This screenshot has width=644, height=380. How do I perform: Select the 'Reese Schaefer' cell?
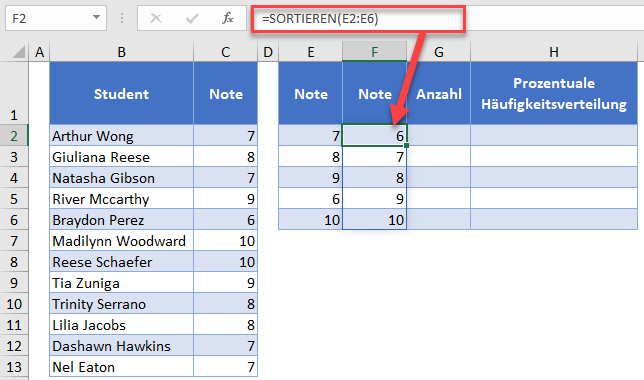pyautogui.click(x=122, y=261)
